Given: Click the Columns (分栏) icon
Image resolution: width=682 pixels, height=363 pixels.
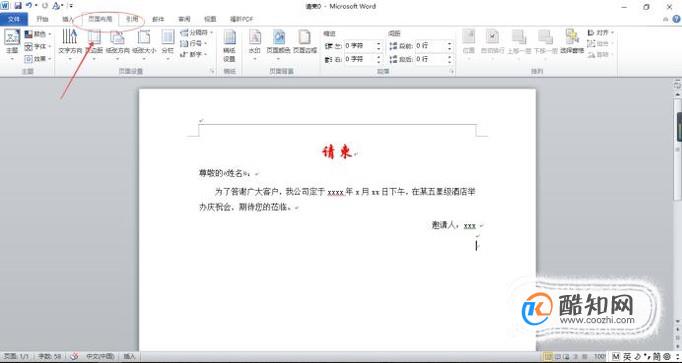Looking at the screenshot, I should (167, 43).
